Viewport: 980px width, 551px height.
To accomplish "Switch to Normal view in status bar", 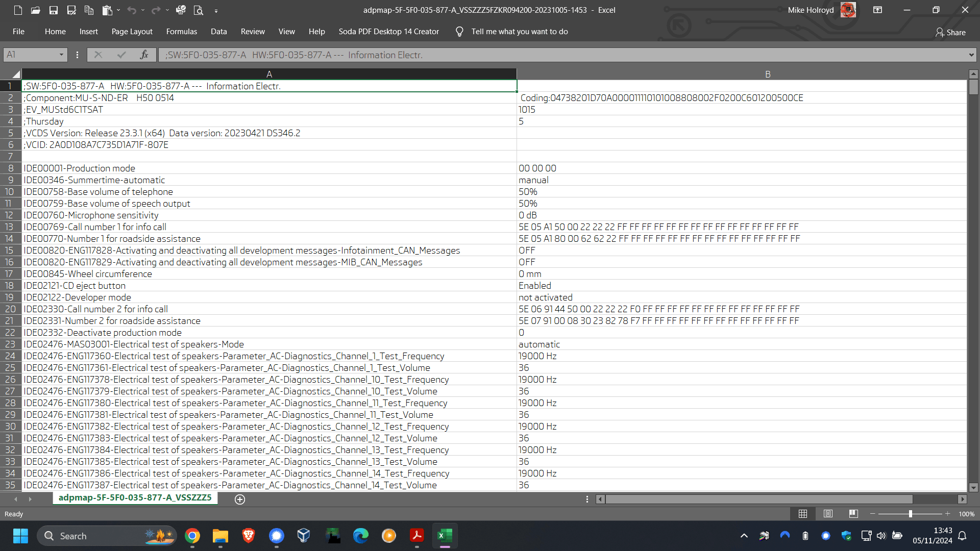I will 803,514.
